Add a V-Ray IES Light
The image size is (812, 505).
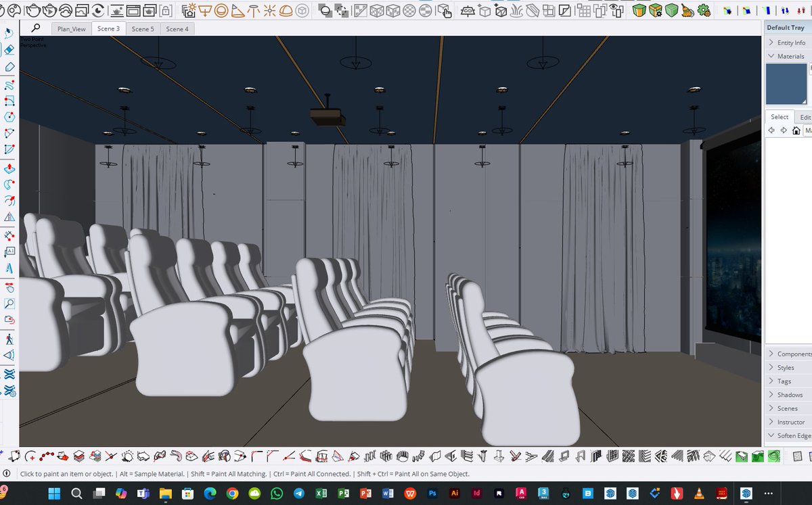(x=252, y=10)
